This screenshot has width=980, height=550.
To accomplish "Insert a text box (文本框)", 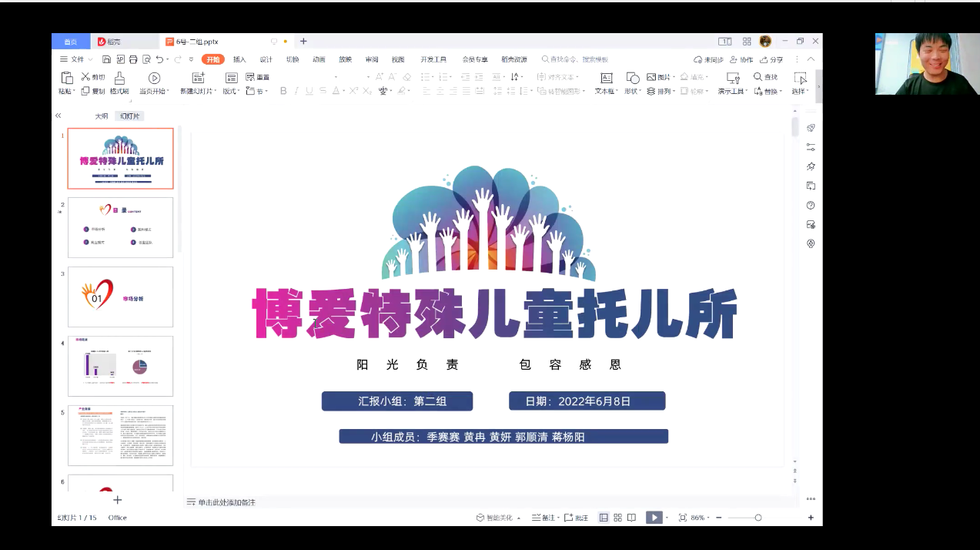I will (x=606, y=78).
